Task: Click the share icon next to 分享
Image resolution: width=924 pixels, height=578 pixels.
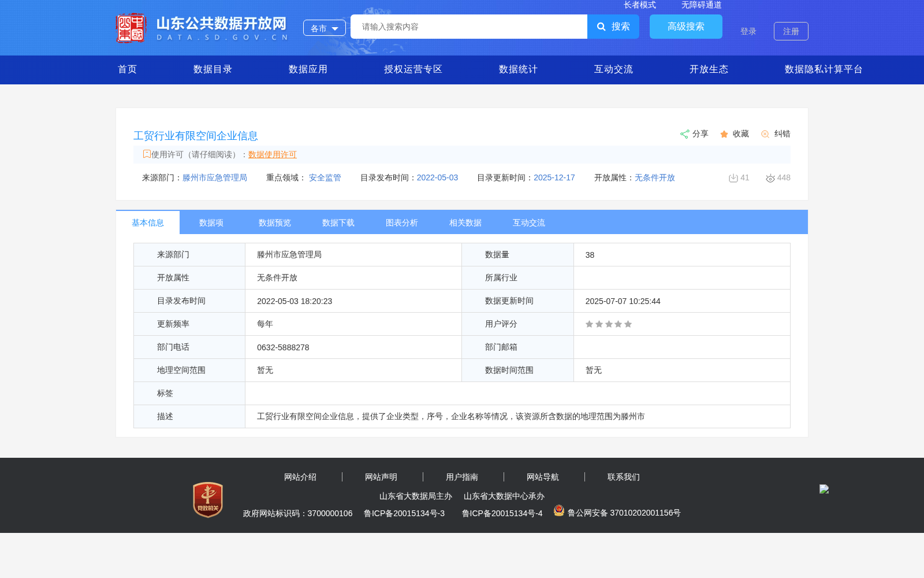Action: pos(685,134)
